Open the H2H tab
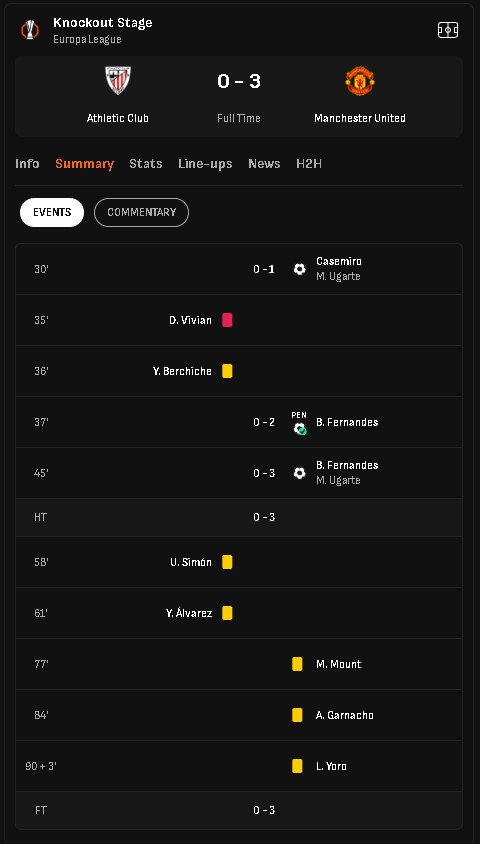 (x=309, y=164)
